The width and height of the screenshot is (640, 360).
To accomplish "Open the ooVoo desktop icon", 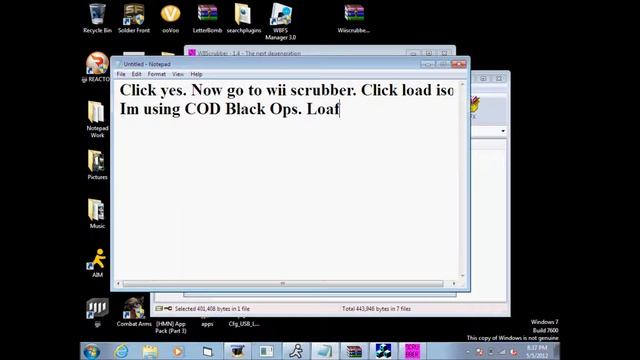I will [171, 19].
